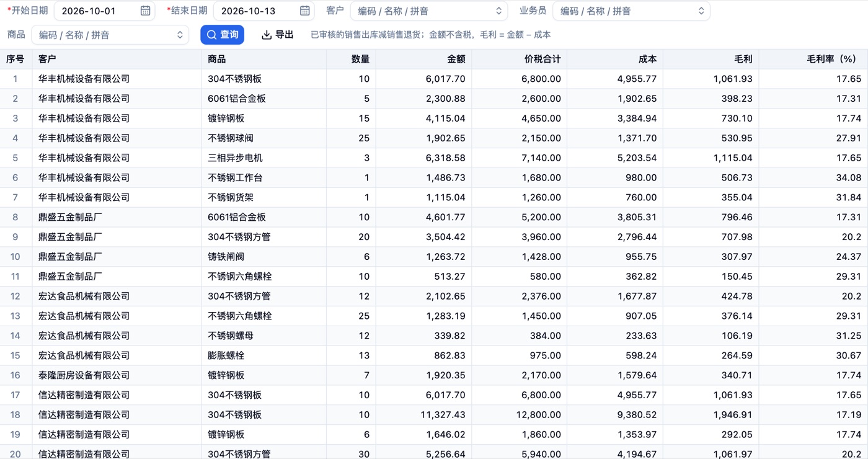Click the tax total 12,800.00 cell
The height and width of the screenshot is (459, 868).
point(519,414)
